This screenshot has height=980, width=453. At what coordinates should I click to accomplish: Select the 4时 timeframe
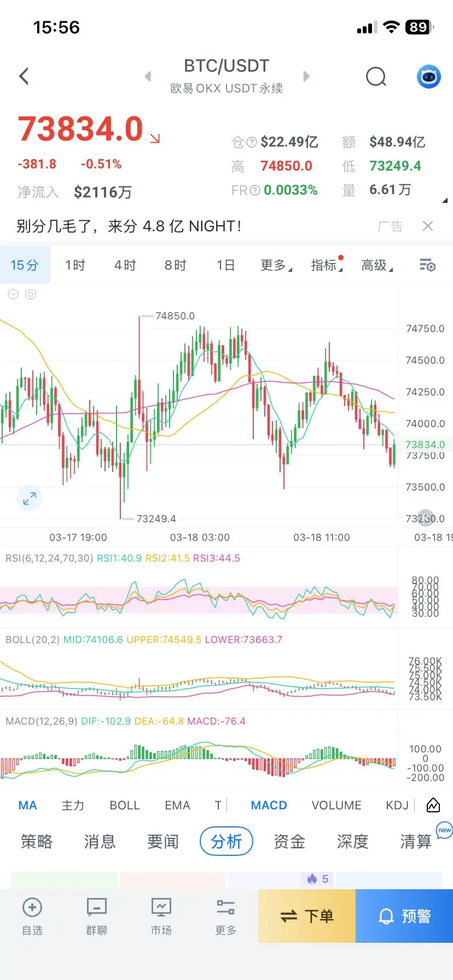tap(125, 265)
